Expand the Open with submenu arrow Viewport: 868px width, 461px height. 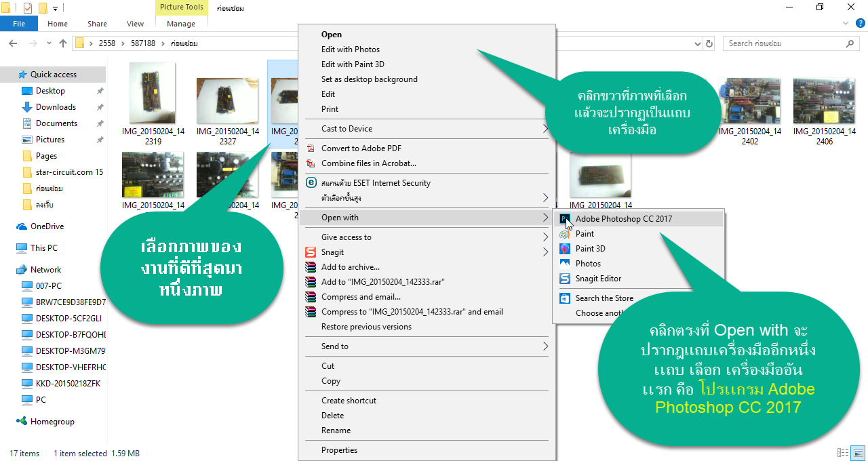click(x=545, y=218)
